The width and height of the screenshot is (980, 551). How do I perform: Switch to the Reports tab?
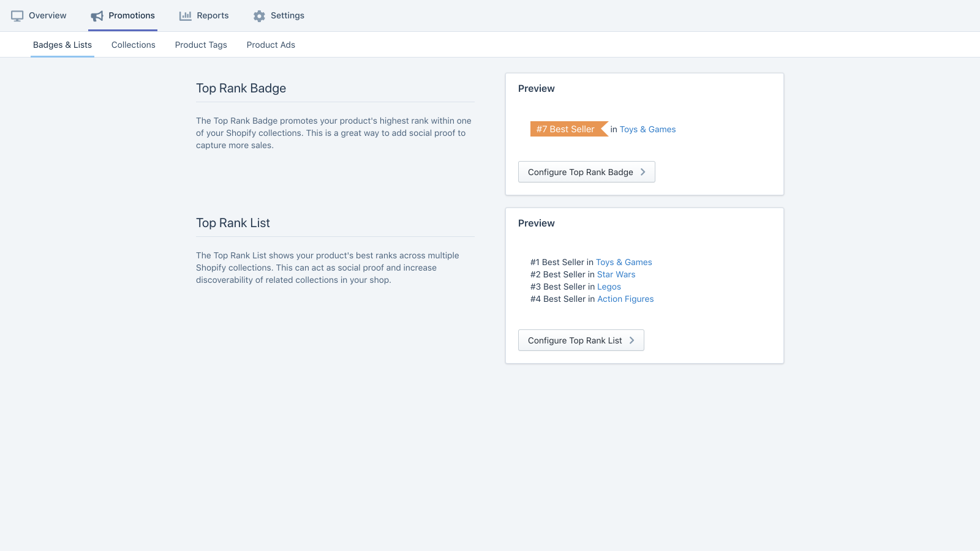pos(213,16)
